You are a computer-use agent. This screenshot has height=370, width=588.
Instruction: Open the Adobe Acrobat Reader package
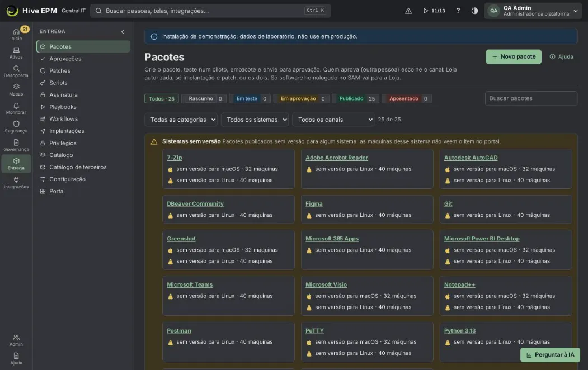click(x=337, y=158)
